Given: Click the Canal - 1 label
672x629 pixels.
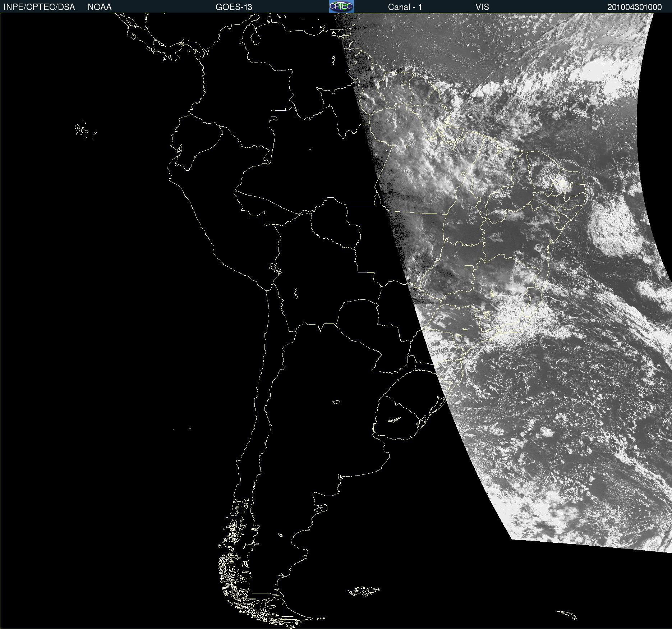Looking at the screenshot, I should tap(405, 7).
